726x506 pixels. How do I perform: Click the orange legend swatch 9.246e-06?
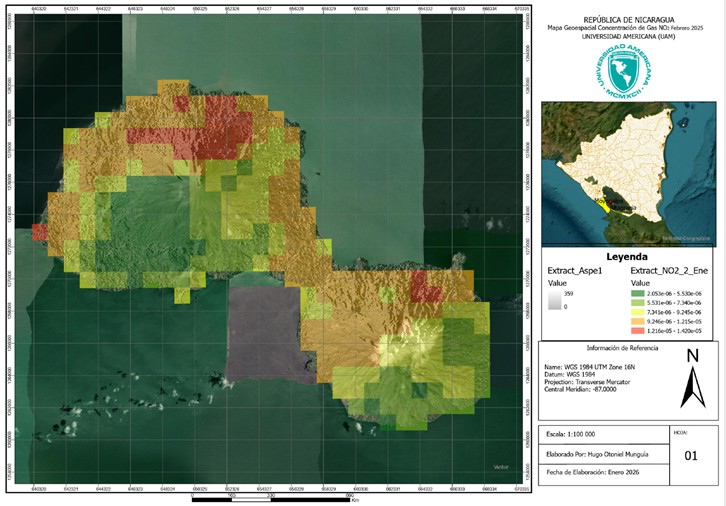638,322
